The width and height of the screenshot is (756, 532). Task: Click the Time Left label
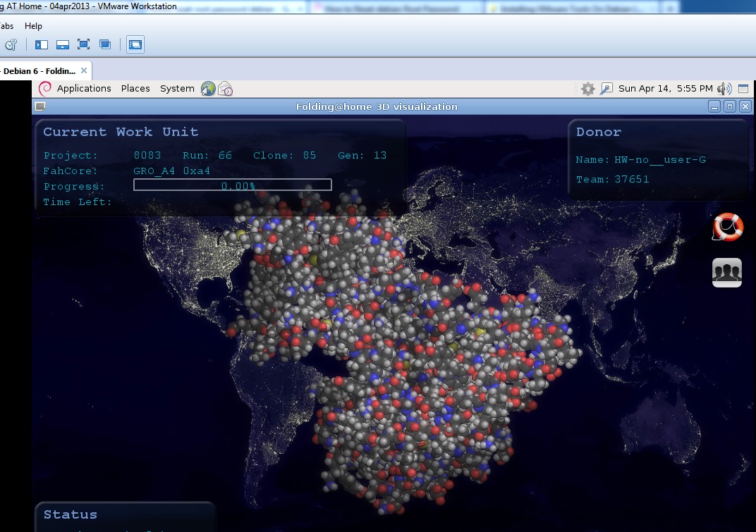tap(78, 202)
